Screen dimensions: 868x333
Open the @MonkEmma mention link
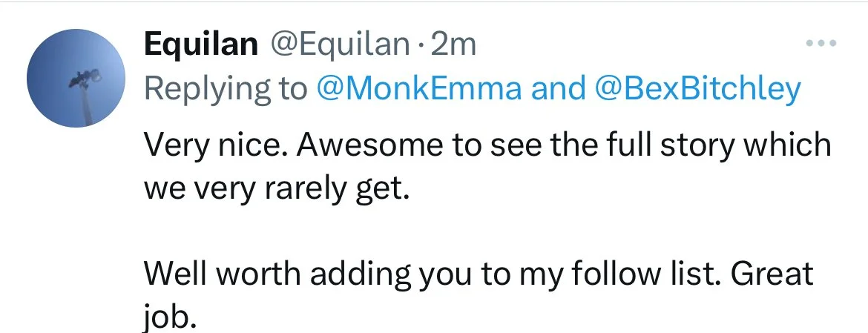click(x=417, y=88)
